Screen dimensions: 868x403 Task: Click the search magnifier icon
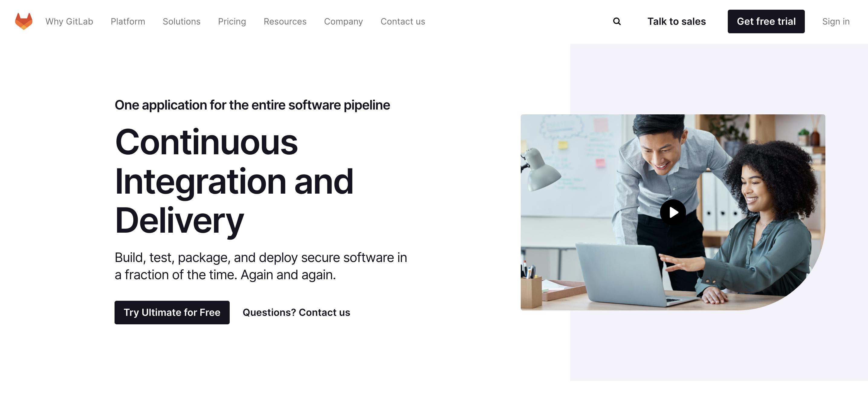coord(617,21)
